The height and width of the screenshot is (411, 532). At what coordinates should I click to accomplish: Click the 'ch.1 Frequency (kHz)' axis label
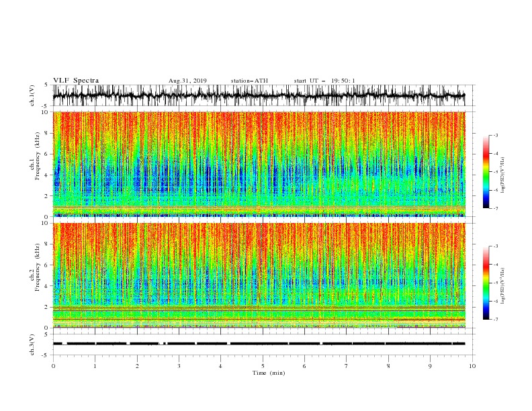tap(34, 156)
